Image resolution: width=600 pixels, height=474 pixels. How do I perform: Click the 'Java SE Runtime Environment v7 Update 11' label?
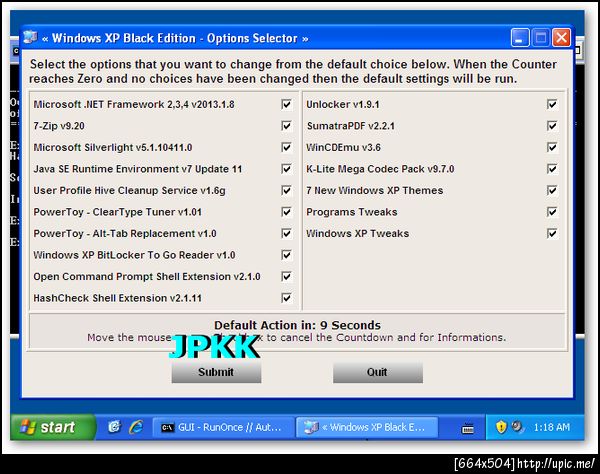(138, 169)
